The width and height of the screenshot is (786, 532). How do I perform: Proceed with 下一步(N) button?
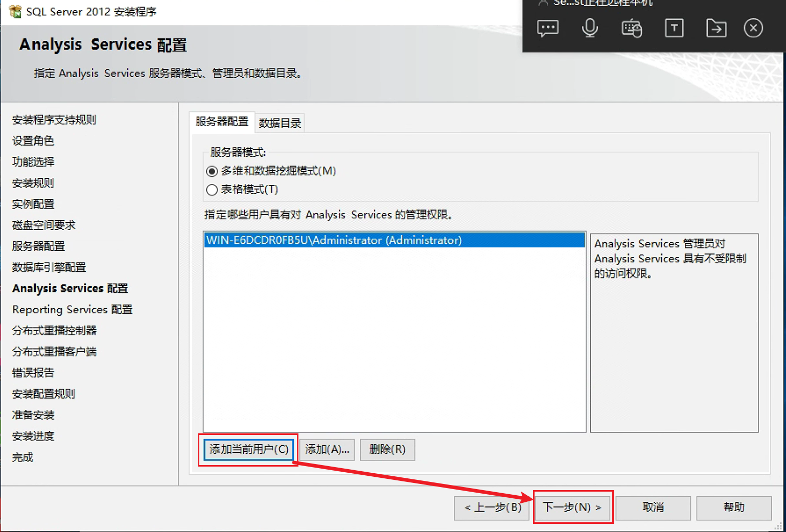pos(572,507)
